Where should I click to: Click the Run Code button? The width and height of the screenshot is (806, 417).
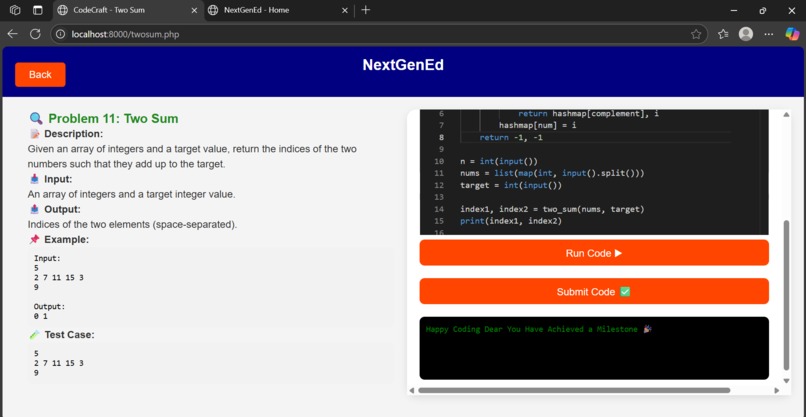tap(594, 253)
